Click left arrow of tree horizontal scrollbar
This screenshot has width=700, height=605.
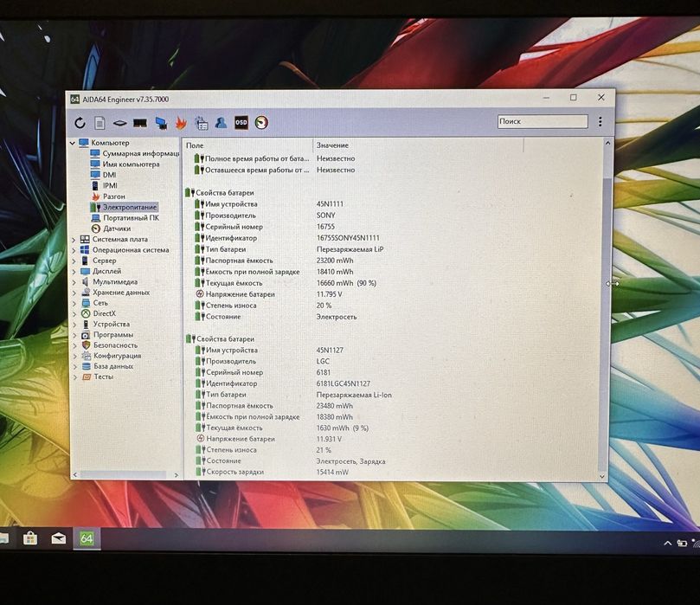tap(75, 474)
